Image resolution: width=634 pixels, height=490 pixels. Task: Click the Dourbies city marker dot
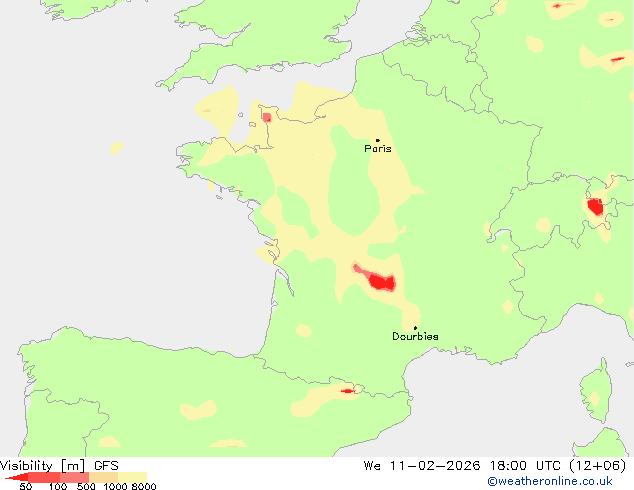[x=415, y=328]
